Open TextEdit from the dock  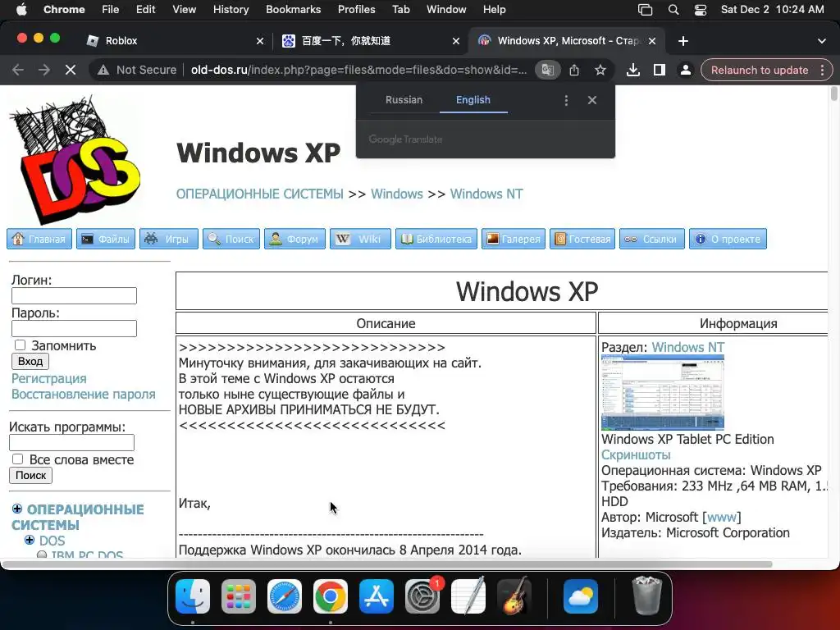[468, 596]
